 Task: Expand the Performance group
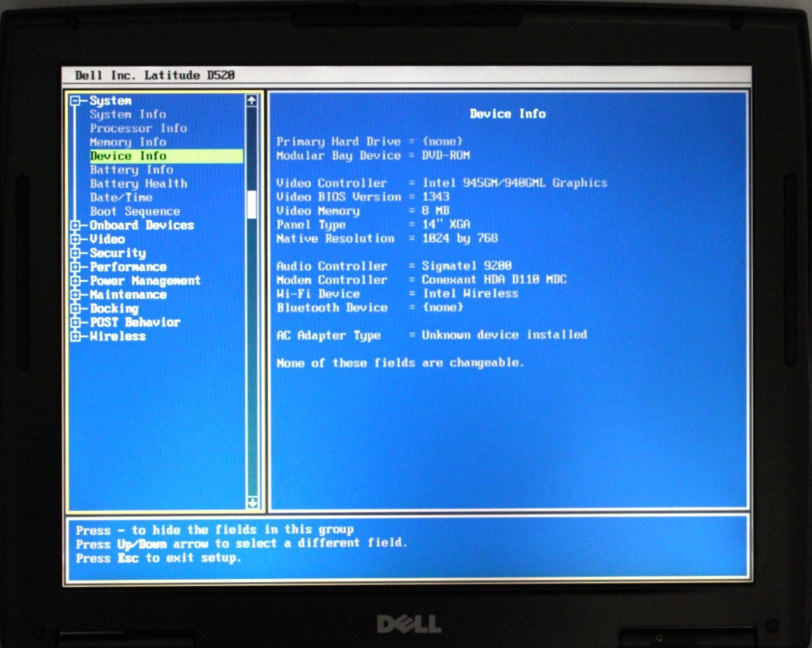[x=76, y=268]
